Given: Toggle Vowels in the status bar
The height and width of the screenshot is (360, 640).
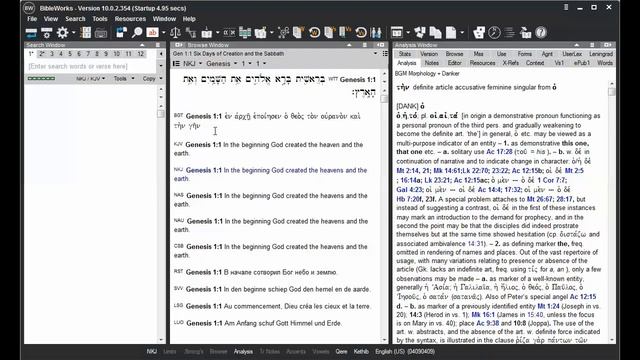Looking at the screenshot, I should [x=321, y=351].
